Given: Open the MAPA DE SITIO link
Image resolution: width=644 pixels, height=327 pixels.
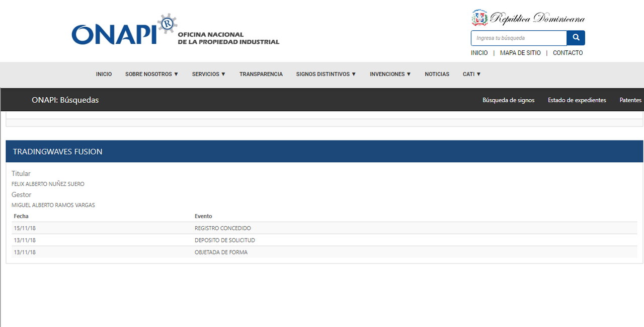Looking at the screenshot, I should tap(520, 53).
